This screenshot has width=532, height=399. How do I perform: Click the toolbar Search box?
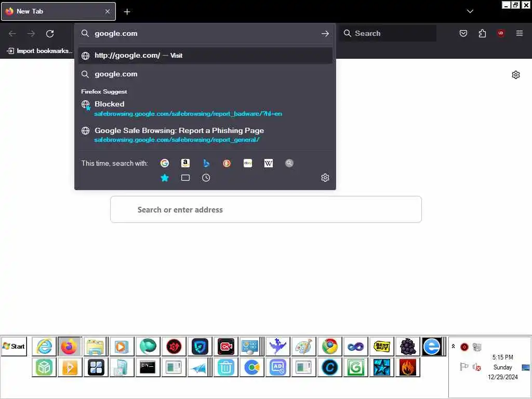point(388,33)
